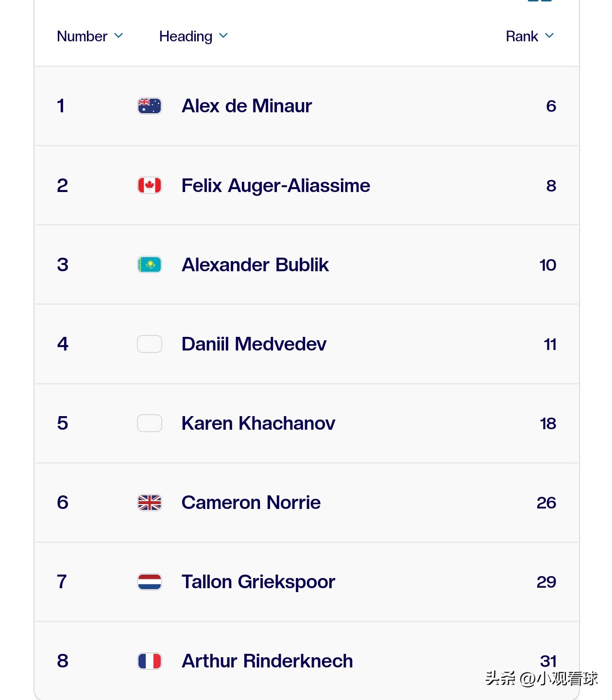Select Alexander Bublik player name
The width and height of the screenshot is (612, 700).
255,265
